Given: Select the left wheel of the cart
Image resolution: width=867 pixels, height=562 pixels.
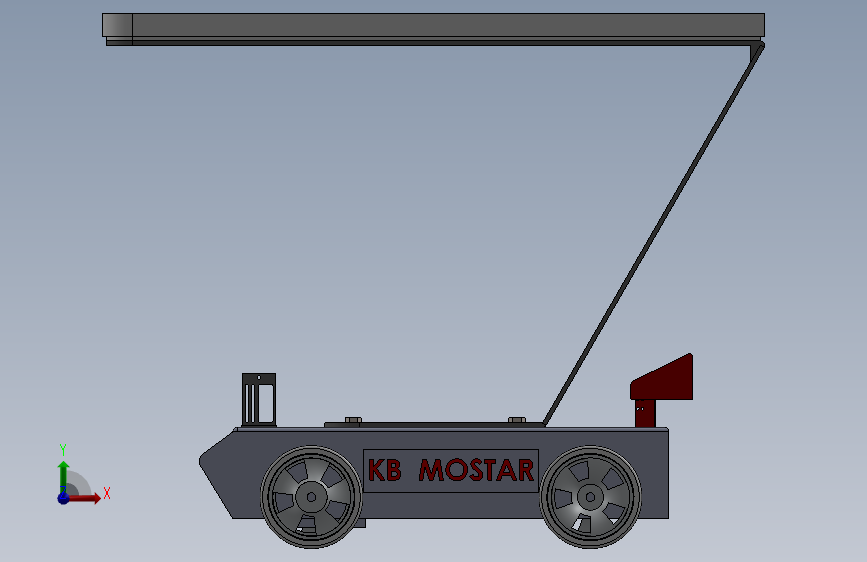Looking at the screenshot, I should 311,497.
